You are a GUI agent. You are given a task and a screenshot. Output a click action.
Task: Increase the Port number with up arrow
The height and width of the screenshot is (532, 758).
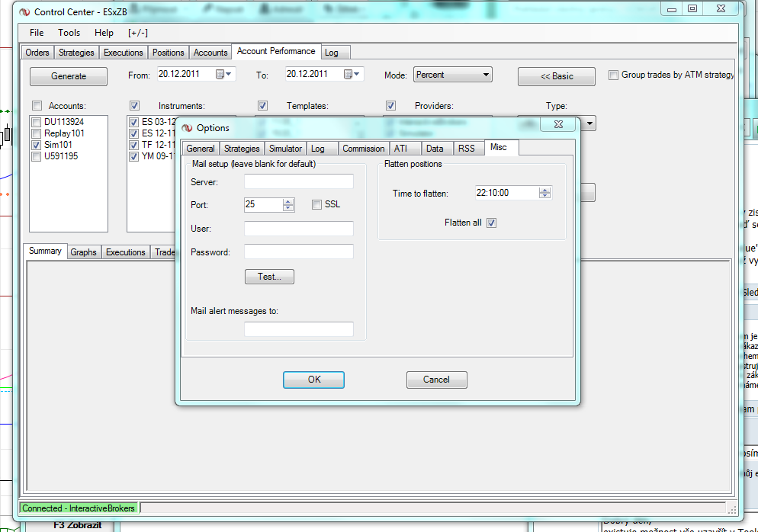click(x=288, y=202)
